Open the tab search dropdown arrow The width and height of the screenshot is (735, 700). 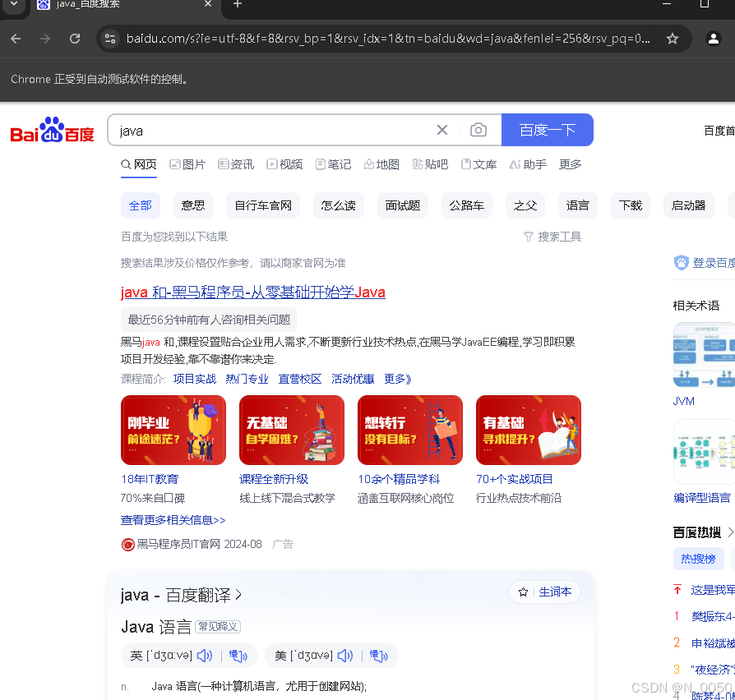pos(15,4)
